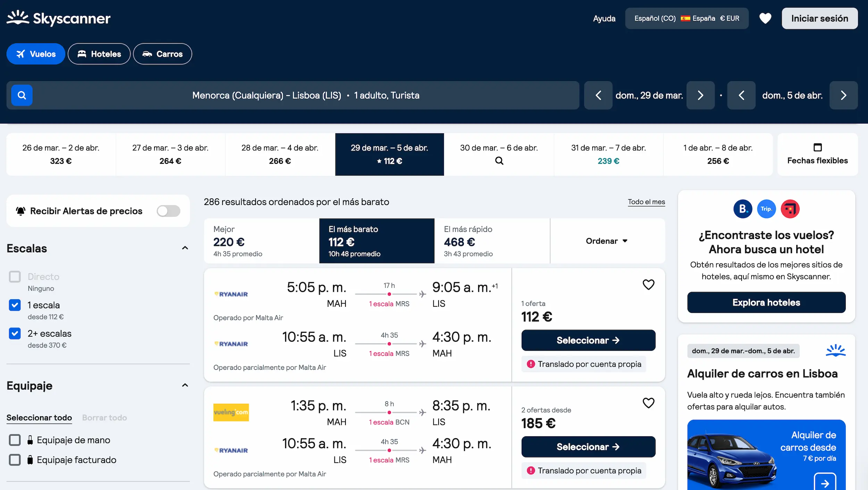Open the flight search magnifier icon
Viewport: 868px width, 490px height.
[22, 95]
